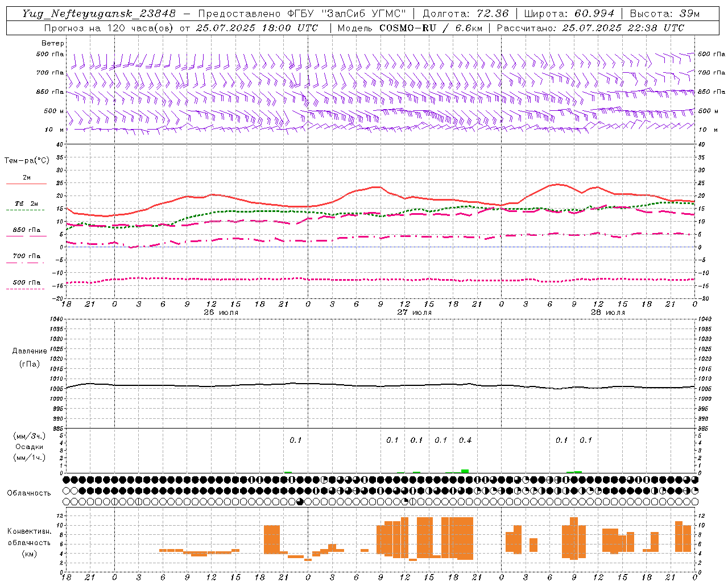
Task: Click the 'Давление' pressure panel label
Action: (30, 351)
